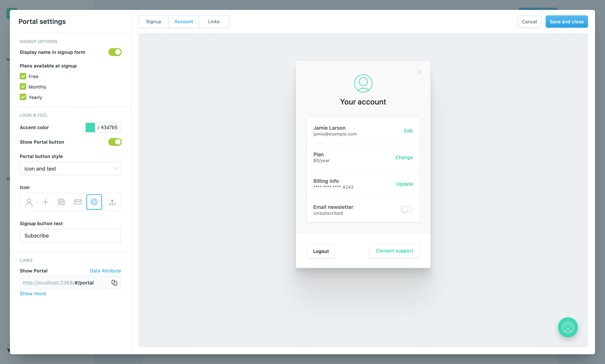Open Portal button style dropdown
Viewport: 605px width, 364px height.
70,169
